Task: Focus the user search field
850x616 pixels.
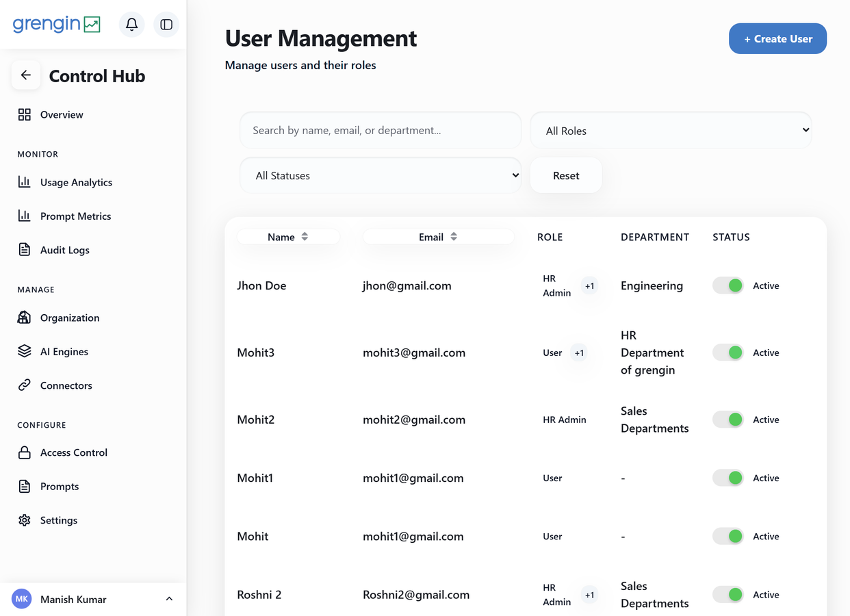Action: 381,130
